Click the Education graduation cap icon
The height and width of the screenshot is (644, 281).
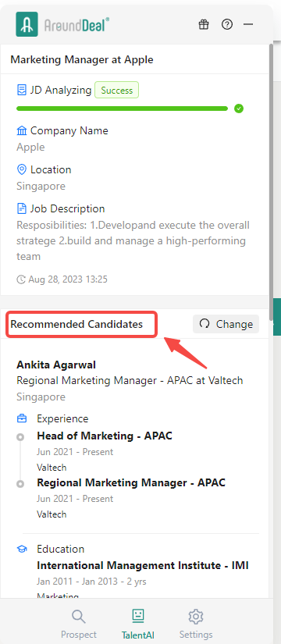click(x=22, y=549)
